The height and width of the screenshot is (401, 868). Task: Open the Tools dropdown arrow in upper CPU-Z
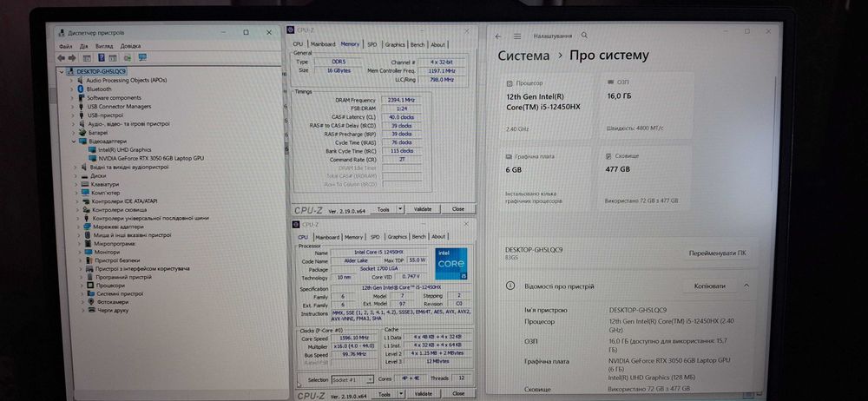[401, 209]
